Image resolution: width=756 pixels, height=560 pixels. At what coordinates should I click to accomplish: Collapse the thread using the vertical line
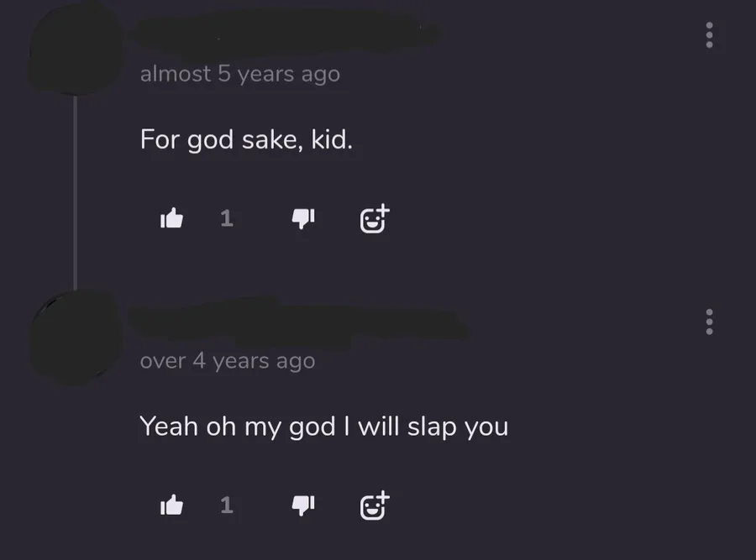(x=76, y=191)
